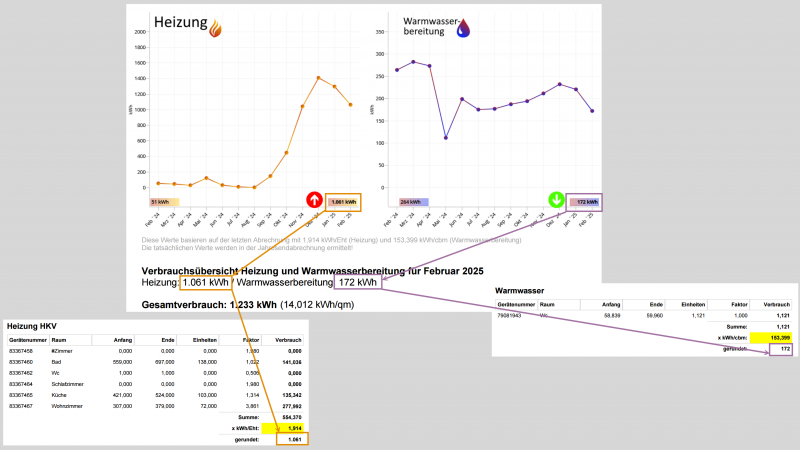Click device number 83367458
The height and width of the screenshot is (450, 800).
[x=20, y=351]
